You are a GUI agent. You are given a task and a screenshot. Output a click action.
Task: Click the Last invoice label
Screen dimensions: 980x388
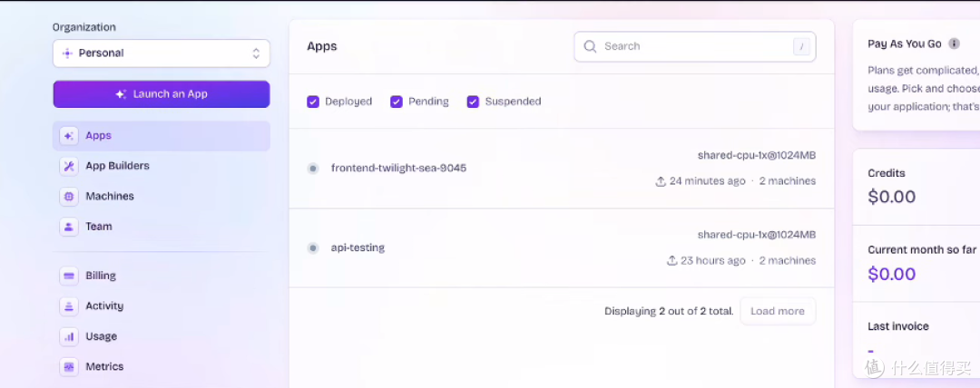coord(898,326)
